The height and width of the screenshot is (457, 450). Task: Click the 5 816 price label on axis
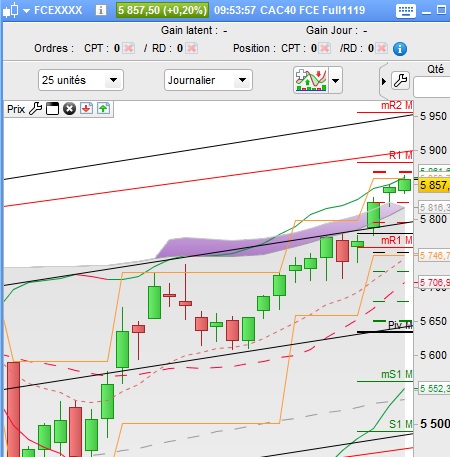tap(434, 207)
